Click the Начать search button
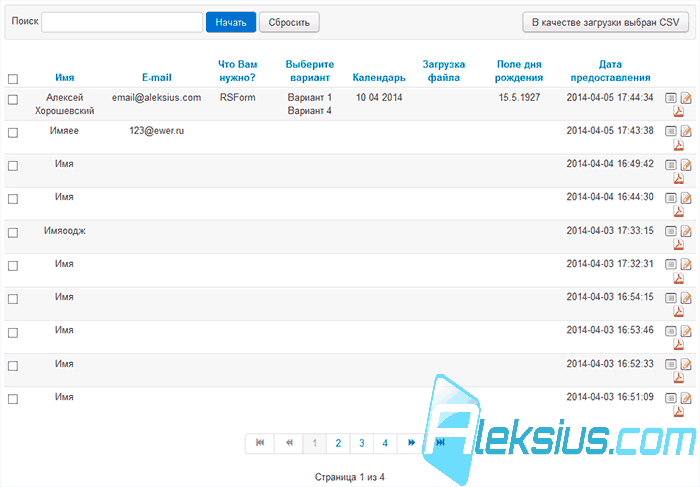This screenshot has height=487, width=700. [231, 22]
